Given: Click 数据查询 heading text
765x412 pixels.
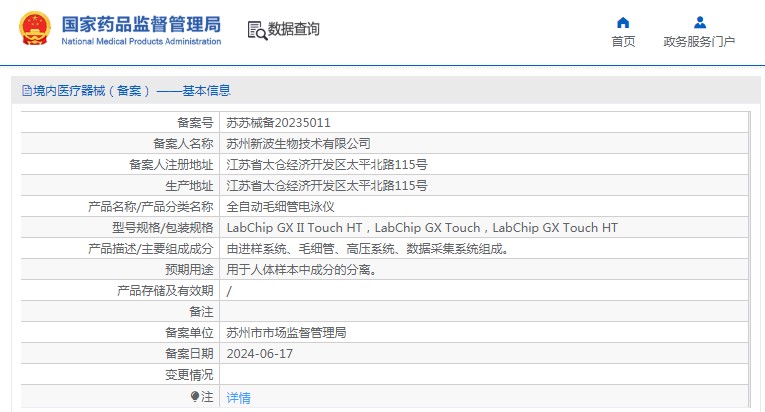Looking at the screenshot, I should [294, 29].
